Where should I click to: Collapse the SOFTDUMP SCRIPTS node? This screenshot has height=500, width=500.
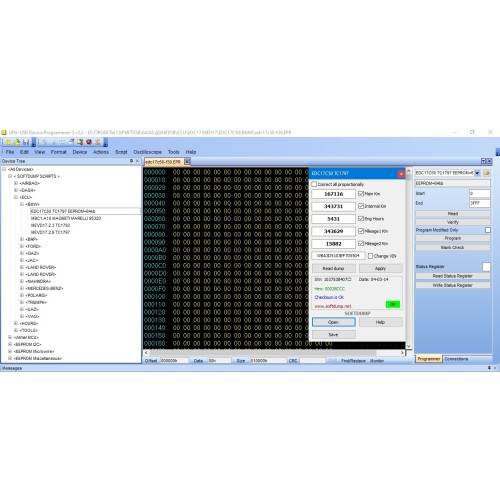(x=10, y=176)
